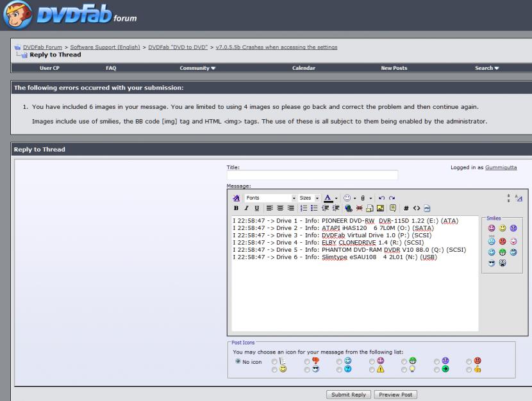Expand the Search menu

pos(487,68)
